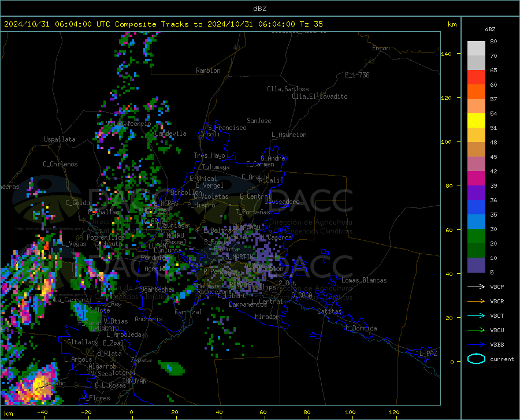Screen dimensions: 520x420
Task: Click the Ramblon map label
Action: [x=208, y=70]
